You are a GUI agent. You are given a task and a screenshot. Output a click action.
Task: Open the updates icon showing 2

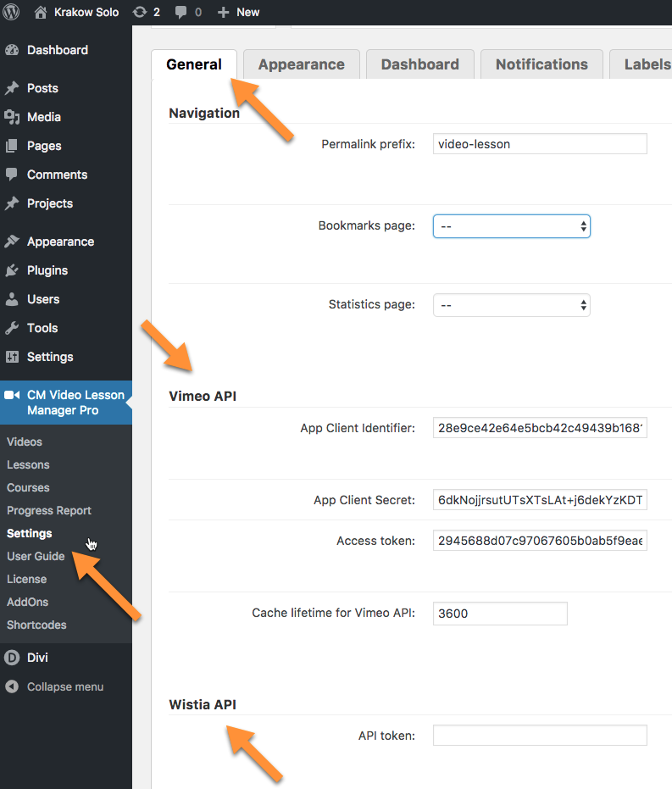139,12
